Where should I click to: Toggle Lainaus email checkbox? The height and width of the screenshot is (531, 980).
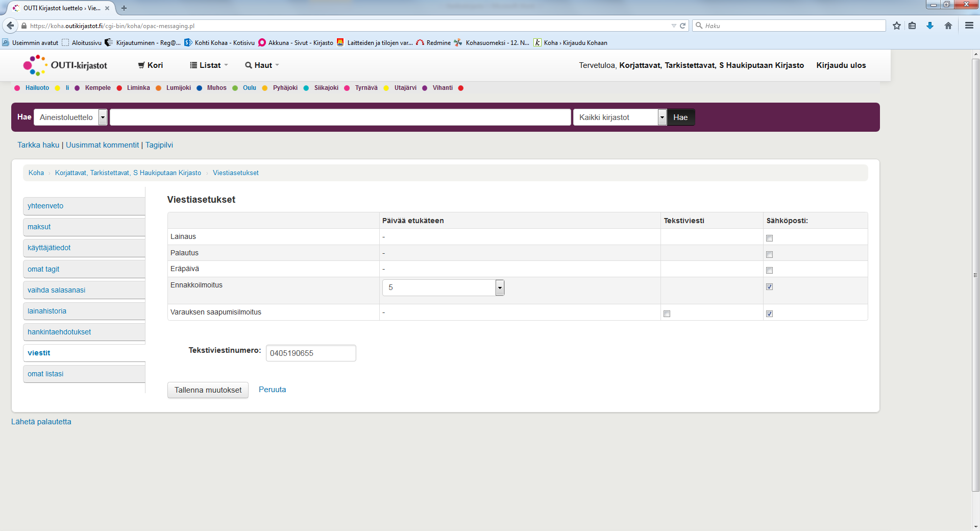coord(769,238)
